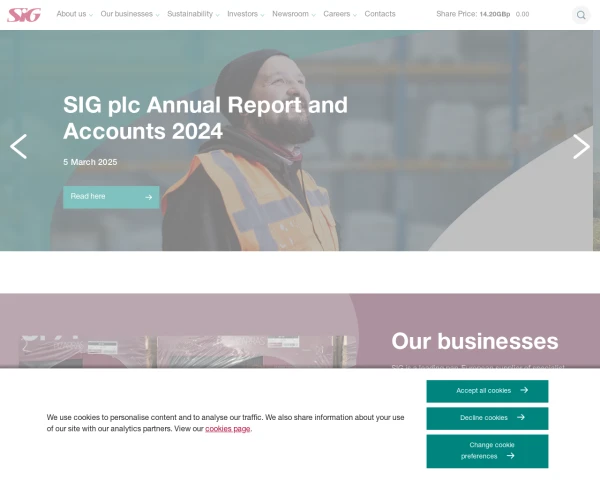
Task: Open Our businesses navigation menu
Action: (x=127, y=14)
